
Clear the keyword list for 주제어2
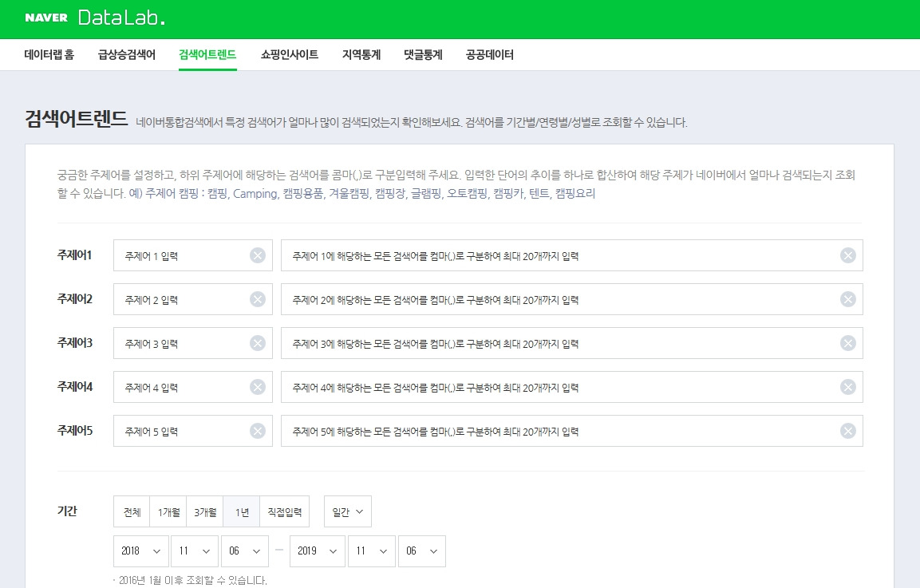pyautogui.click(x=848, y=298)
